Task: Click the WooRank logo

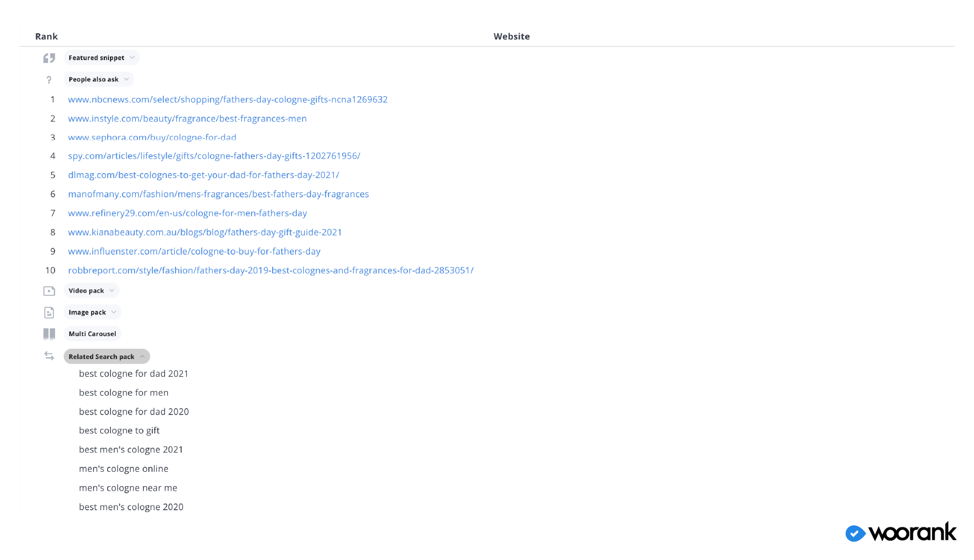Action: (901, 533)
